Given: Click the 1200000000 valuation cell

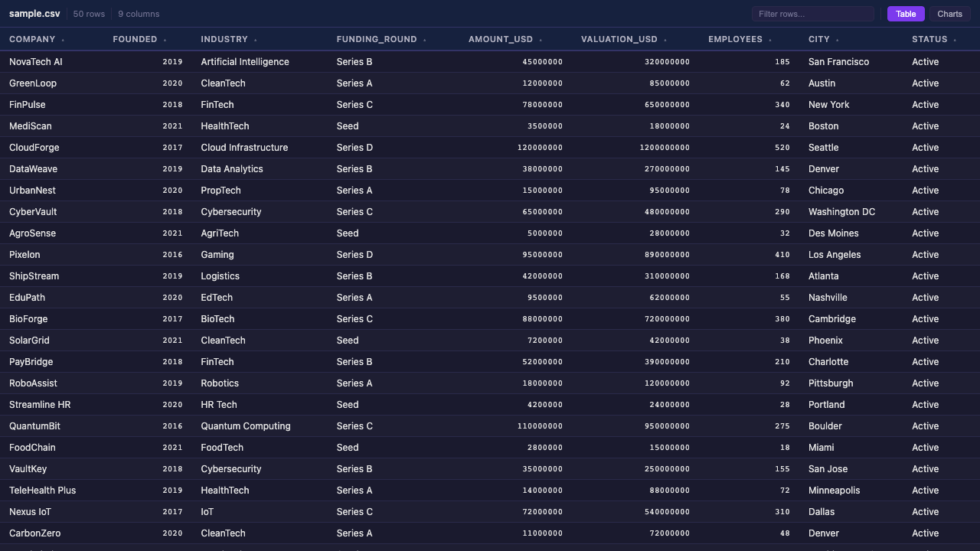Looking at the screenshot, I should point(635,148).
